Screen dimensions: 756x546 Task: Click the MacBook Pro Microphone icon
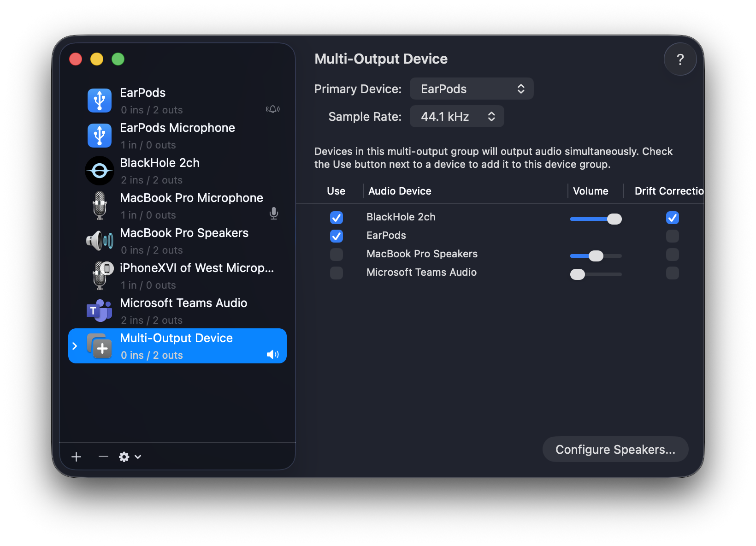click(100, 206)
